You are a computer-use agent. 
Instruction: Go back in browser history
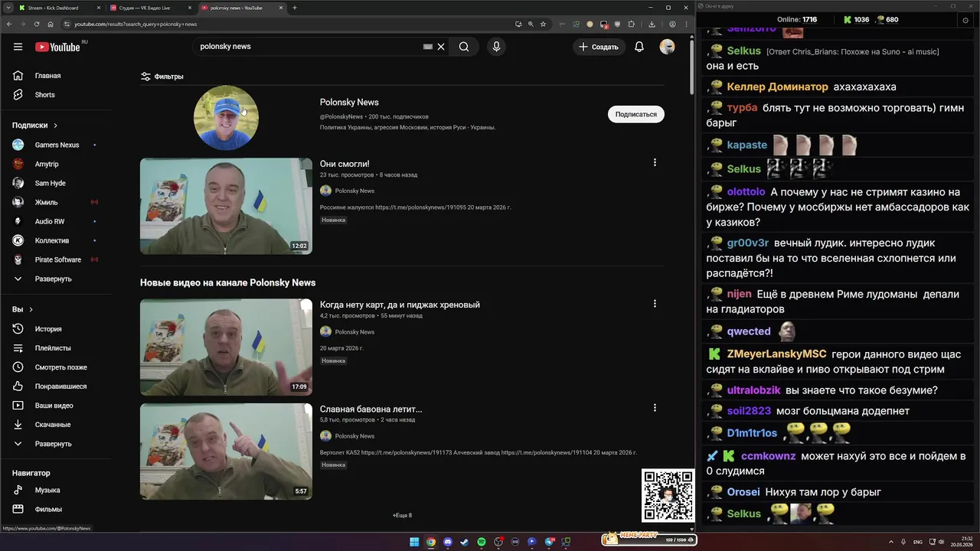coord(8,24)
